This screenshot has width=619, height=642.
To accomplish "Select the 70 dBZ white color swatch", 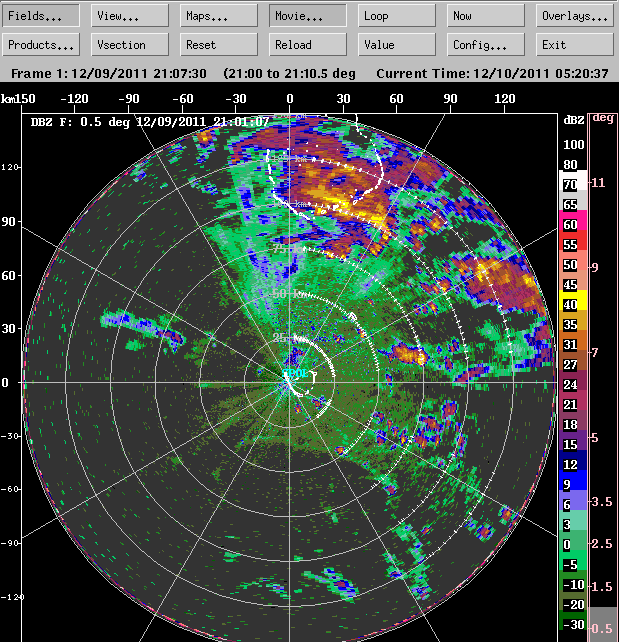I will [x=573, y=180].
